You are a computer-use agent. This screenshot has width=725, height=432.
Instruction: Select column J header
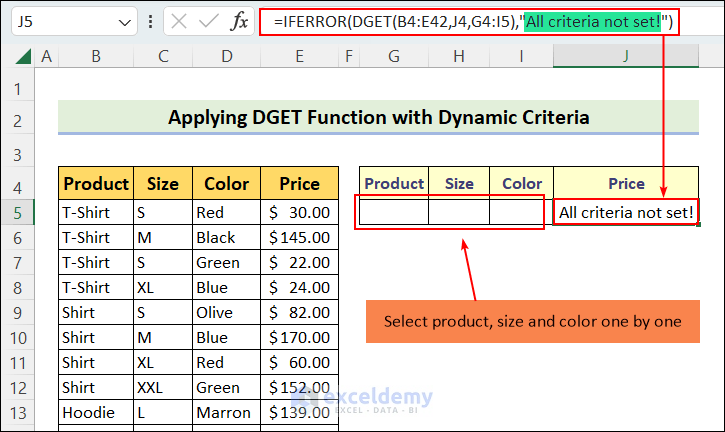[626, 56]
